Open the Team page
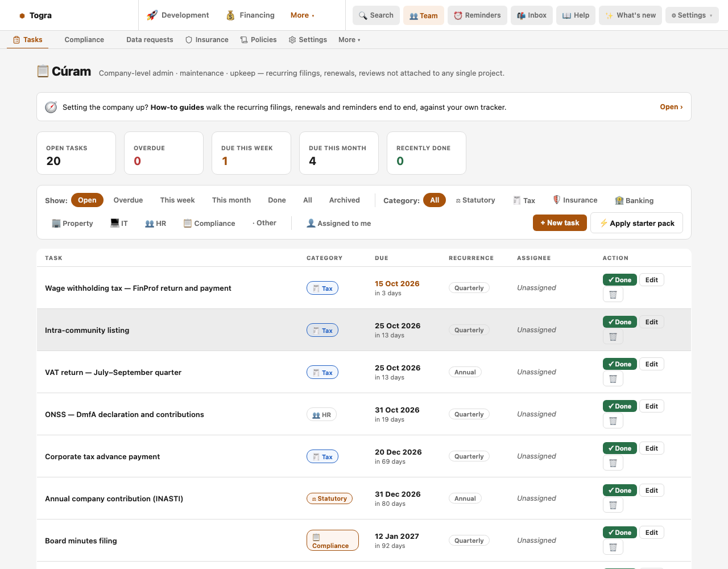 tap(424, 15)
